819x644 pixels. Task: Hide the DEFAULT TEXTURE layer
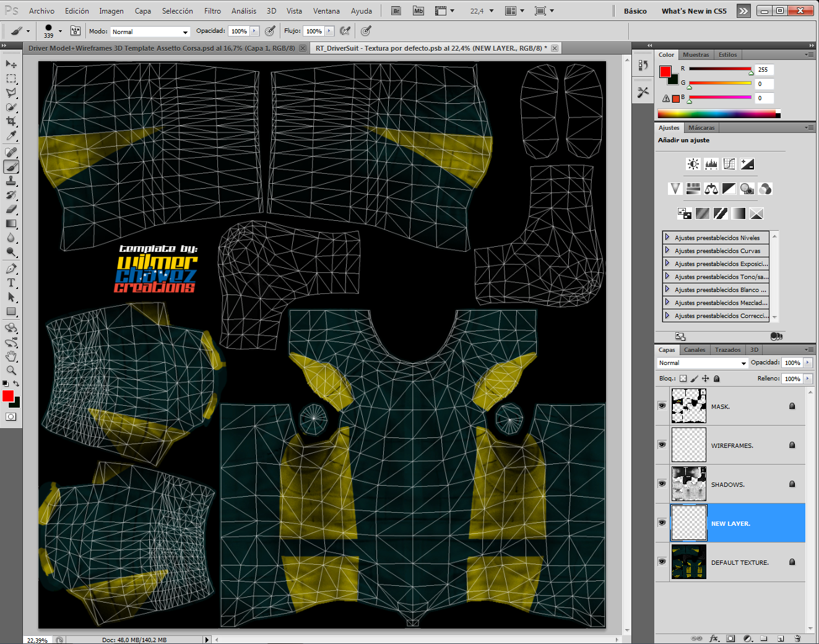point(662,562)
